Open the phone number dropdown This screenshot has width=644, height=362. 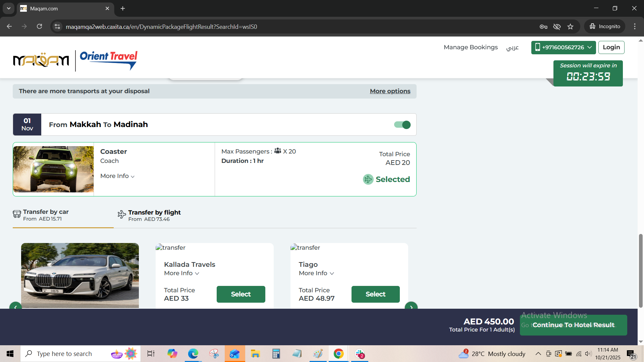pyautogui.click(x=563, y=47)
